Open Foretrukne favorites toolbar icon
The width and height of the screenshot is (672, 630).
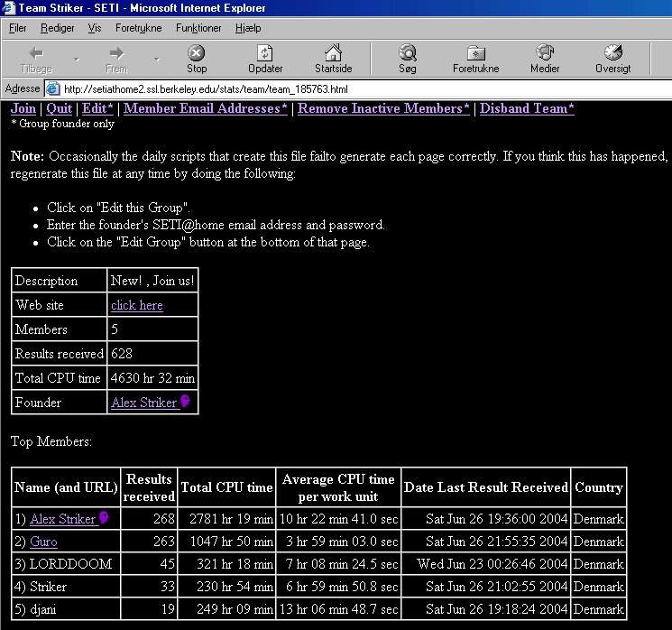(x=475, y=53)
